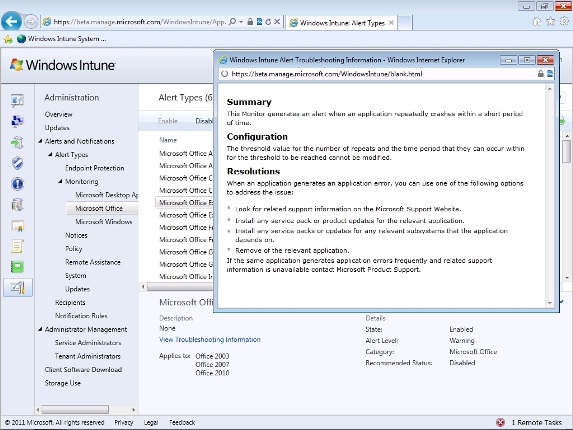Open Policy document icon in sidebar
Viewport: 573px width, 430px height.
tap(17, 246)
